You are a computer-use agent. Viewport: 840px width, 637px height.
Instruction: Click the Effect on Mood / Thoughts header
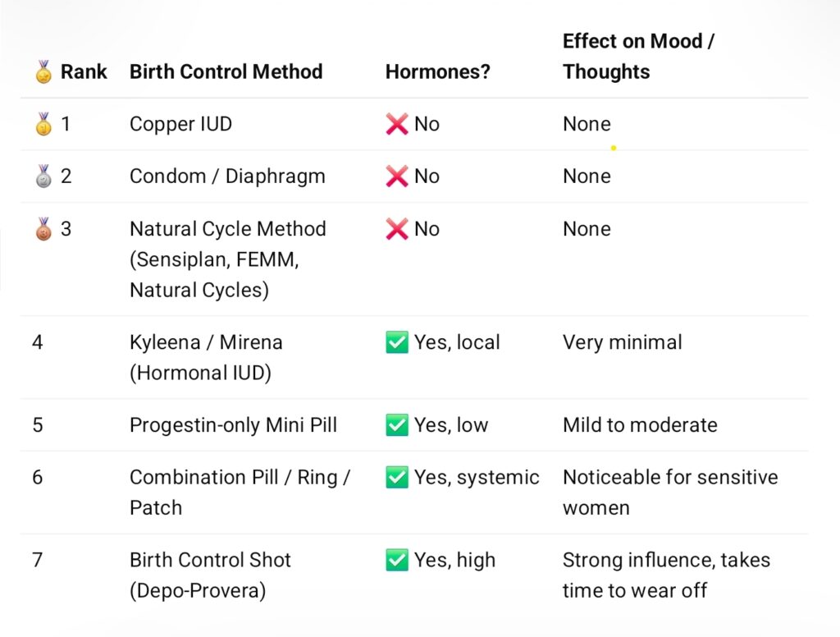tap(638, 57)
